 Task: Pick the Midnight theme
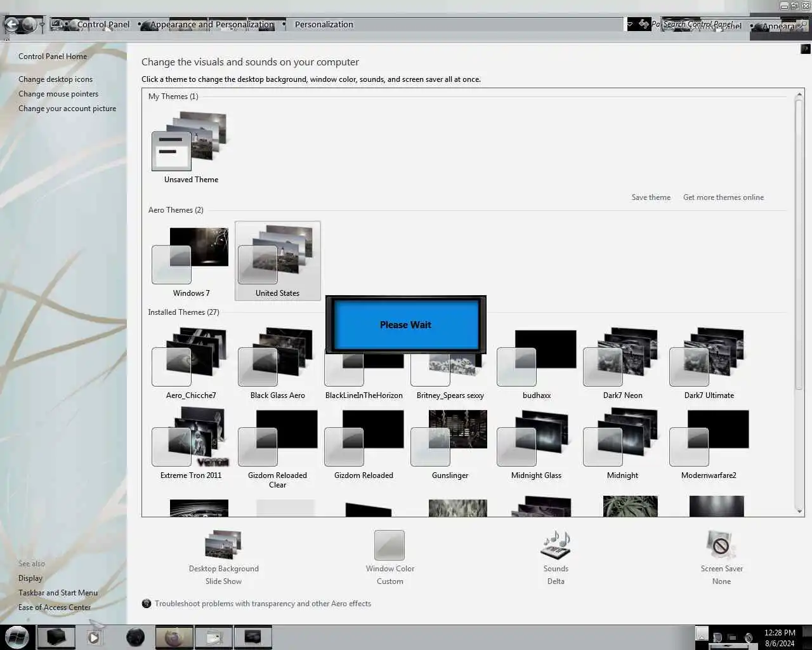(622, 444)
